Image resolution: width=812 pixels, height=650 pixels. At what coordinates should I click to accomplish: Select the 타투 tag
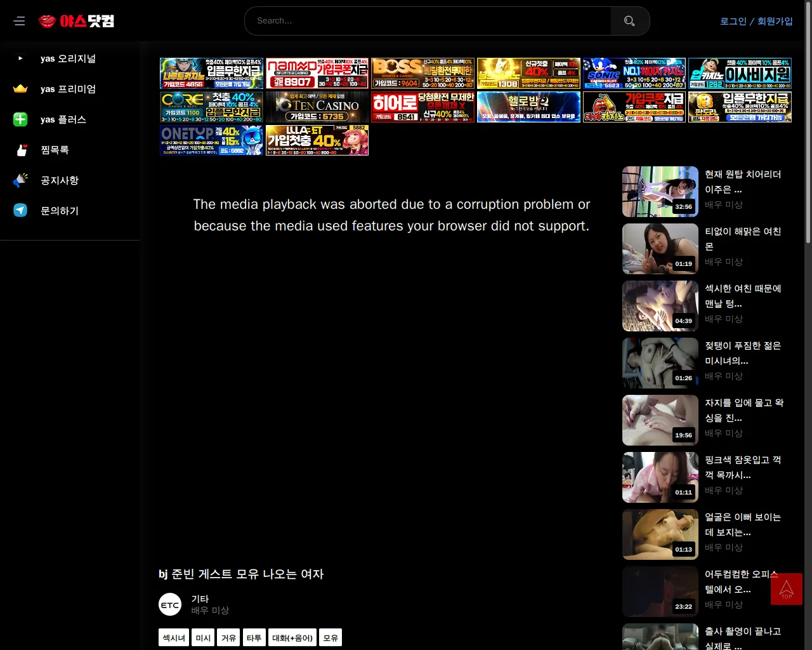coord(254,638)
